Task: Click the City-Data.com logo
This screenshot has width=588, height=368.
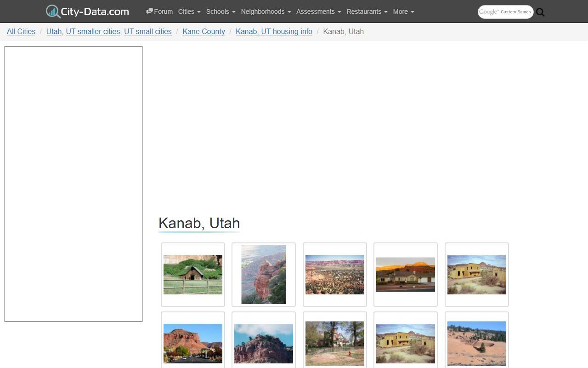Action: coord(87,11)
